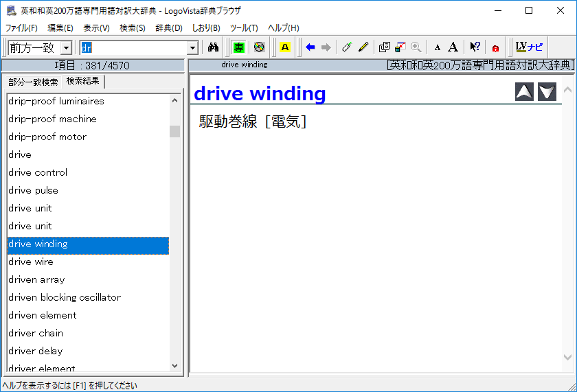577x392 pixels.
Task: Click the magnifier zoom icon
Action: click(x=416, y=47)
